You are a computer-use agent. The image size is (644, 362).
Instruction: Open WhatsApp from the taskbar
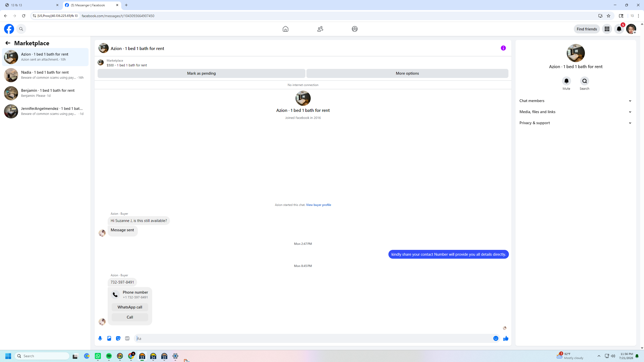pos(98,356)
